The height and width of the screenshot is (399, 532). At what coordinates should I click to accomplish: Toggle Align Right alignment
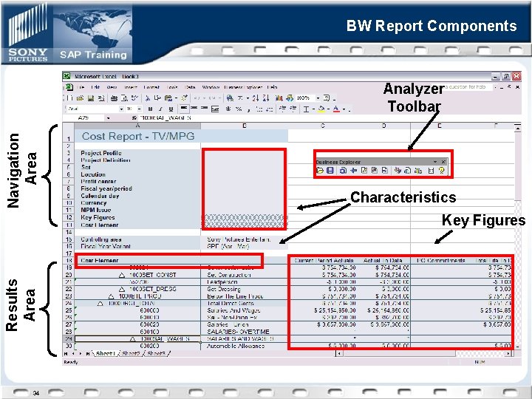pos(204,109)
